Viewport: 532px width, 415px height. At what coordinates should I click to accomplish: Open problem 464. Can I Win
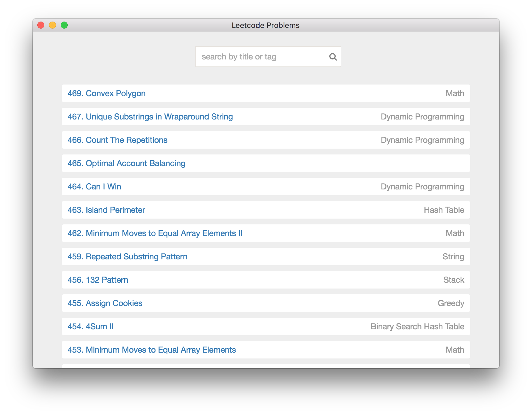(x=94, y=187)
